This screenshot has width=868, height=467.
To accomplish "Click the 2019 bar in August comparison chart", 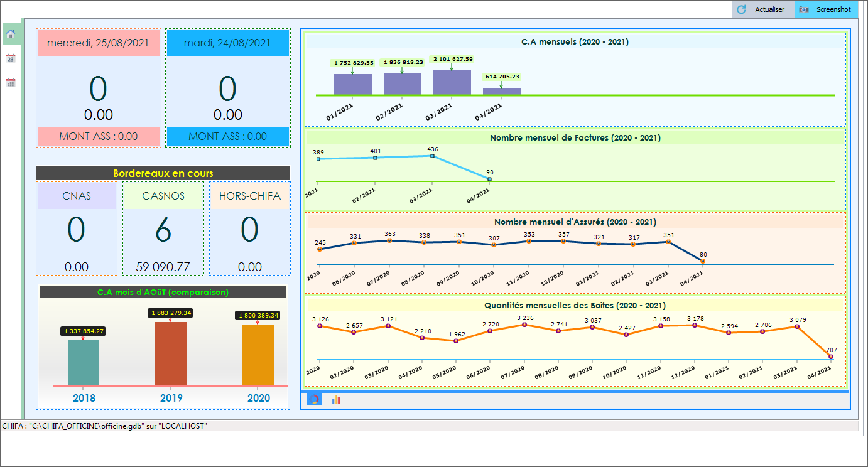I will [170, 353].
